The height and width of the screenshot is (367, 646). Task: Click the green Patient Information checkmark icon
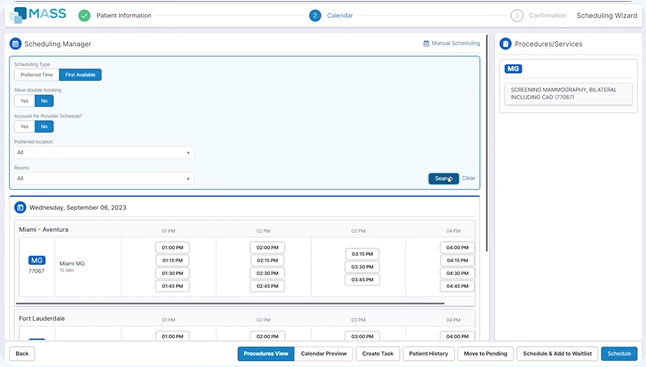tap(84, 16)
